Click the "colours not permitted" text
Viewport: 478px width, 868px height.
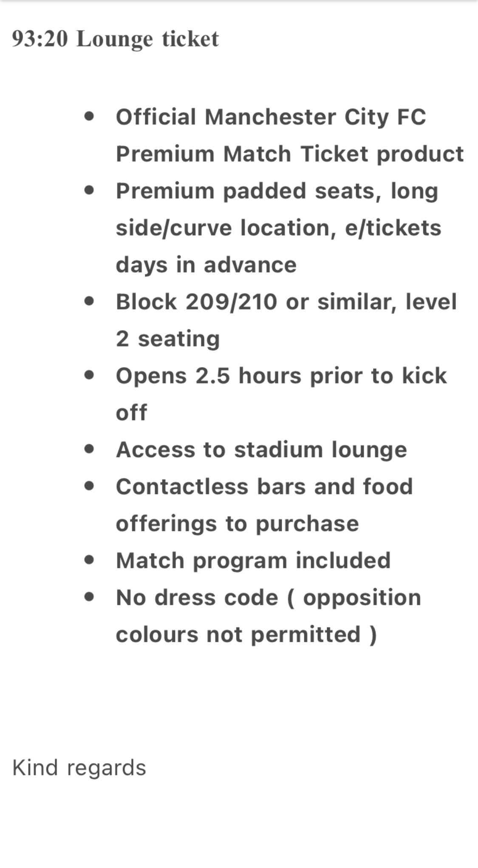pos(246,635)
